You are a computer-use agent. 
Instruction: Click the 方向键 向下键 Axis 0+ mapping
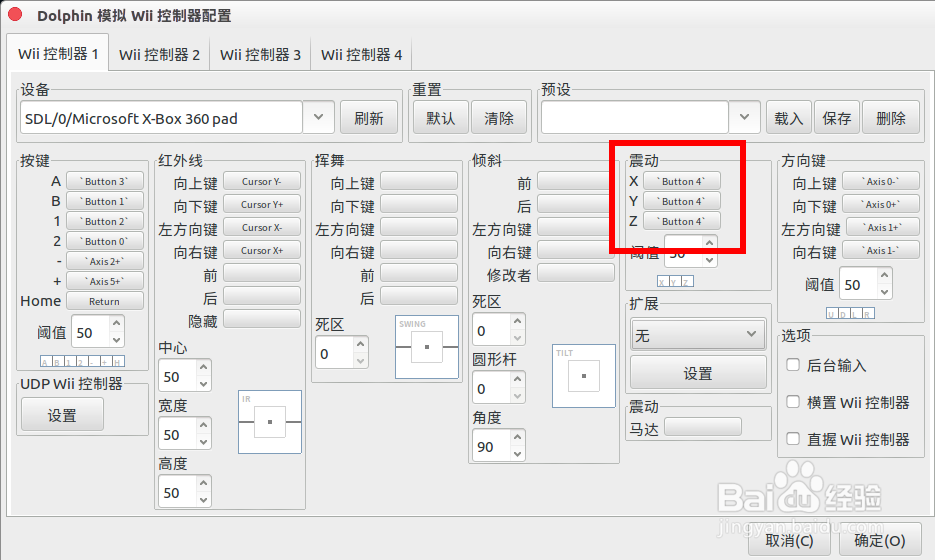pyautogui.click(x=880, y=205)
